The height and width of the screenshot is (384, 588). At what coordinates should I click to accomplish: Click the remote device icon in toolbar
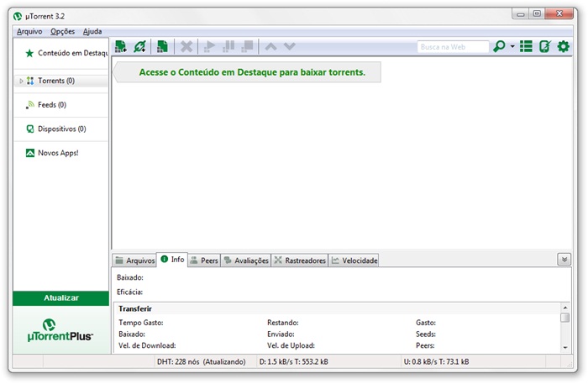tap(544, 46)
